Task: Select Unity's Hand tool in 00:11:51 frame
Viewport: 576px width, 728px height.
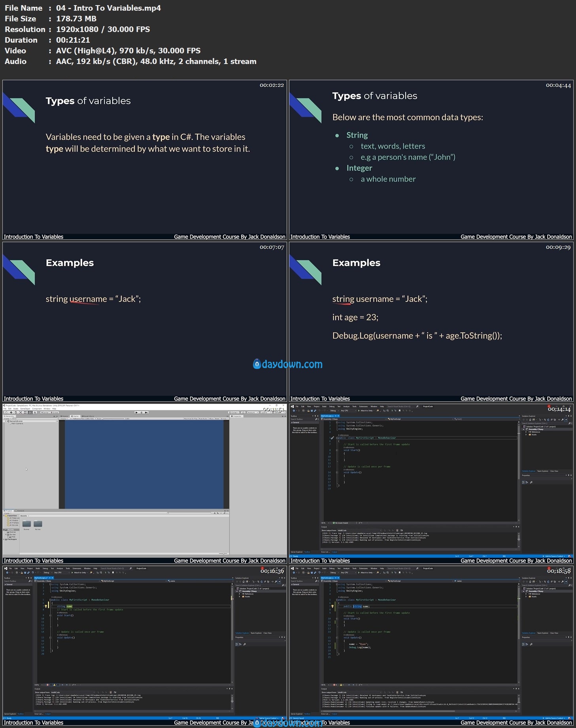Action: click(x=6, y=412)
